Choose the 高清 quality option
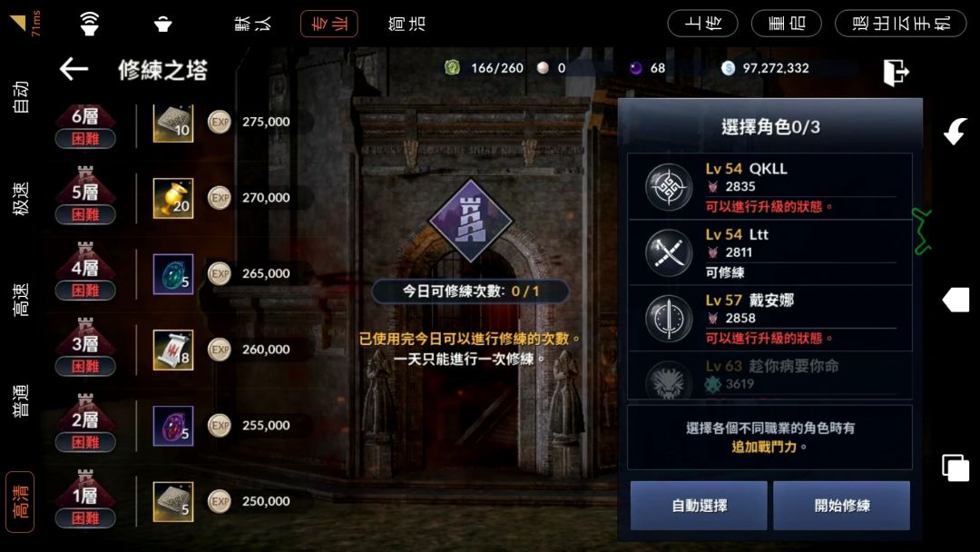 pos(20,502)
